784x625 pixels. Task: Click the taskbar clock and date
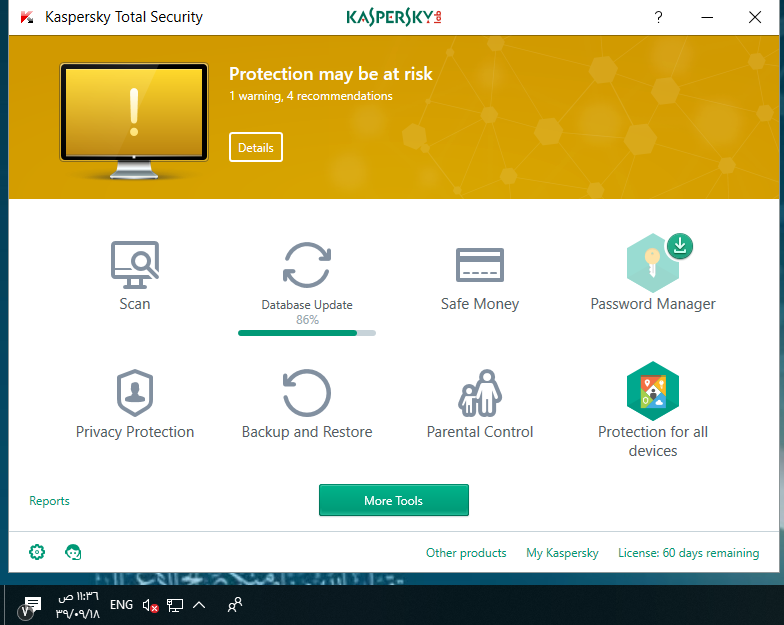tap(78, 604)
